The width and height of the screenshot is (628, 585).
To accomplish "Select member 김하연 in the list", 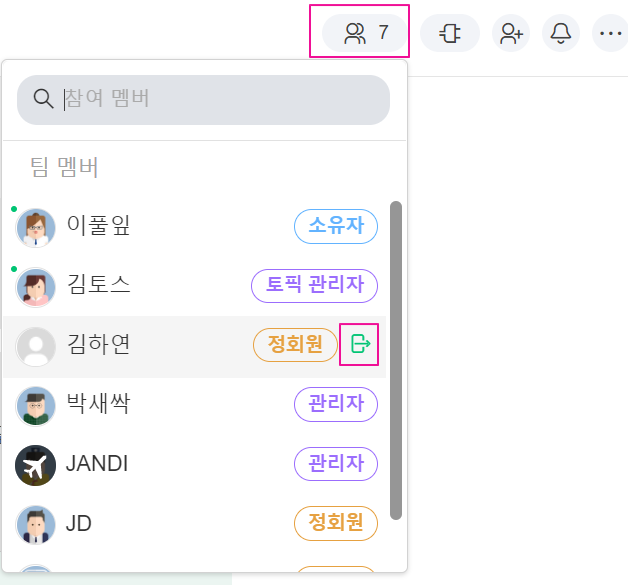I will [x=98, y=345].
